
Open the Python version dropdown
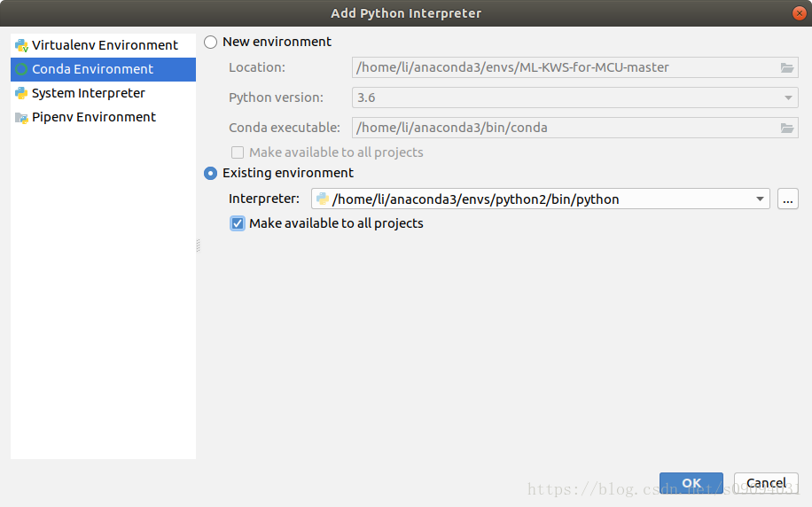574,97
